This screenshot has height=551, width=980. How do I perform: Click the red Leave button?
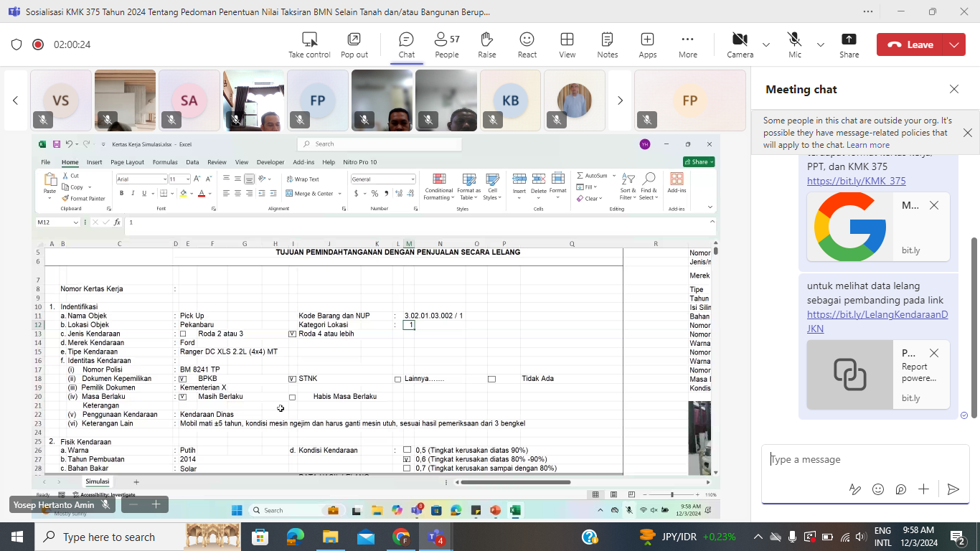[910, 44]
